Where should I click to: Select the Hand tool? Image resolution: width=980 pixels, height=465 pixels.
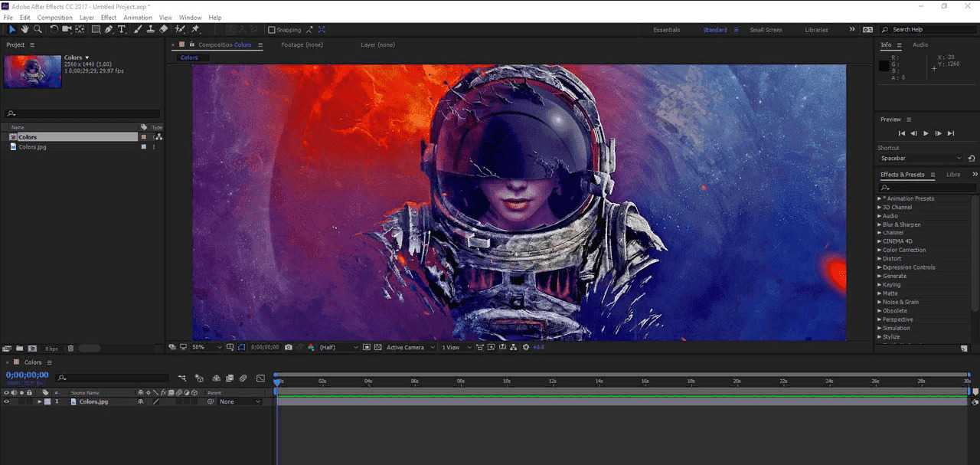(x=24, y=29)
